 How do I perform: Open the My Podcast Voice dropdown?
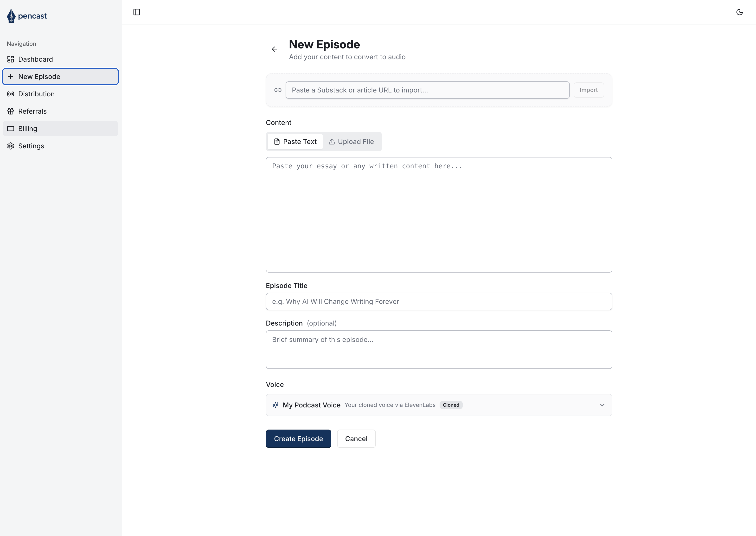(439, 405)
